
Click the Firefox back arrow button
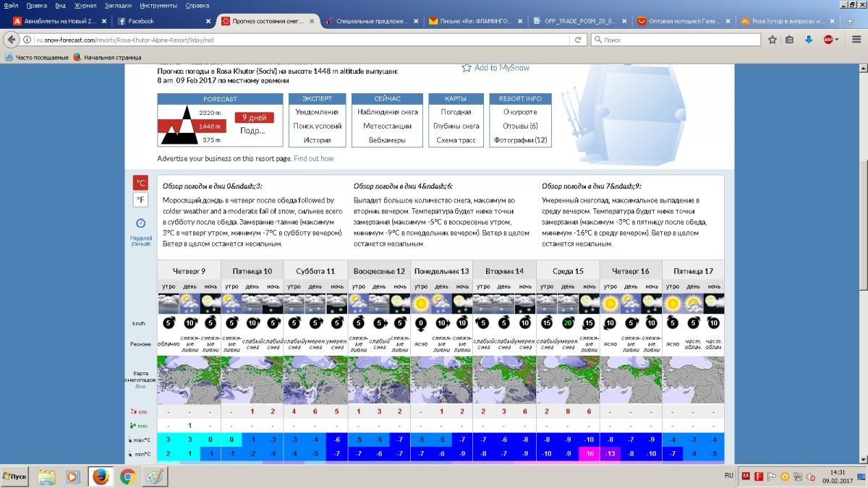tap(10, 40)
